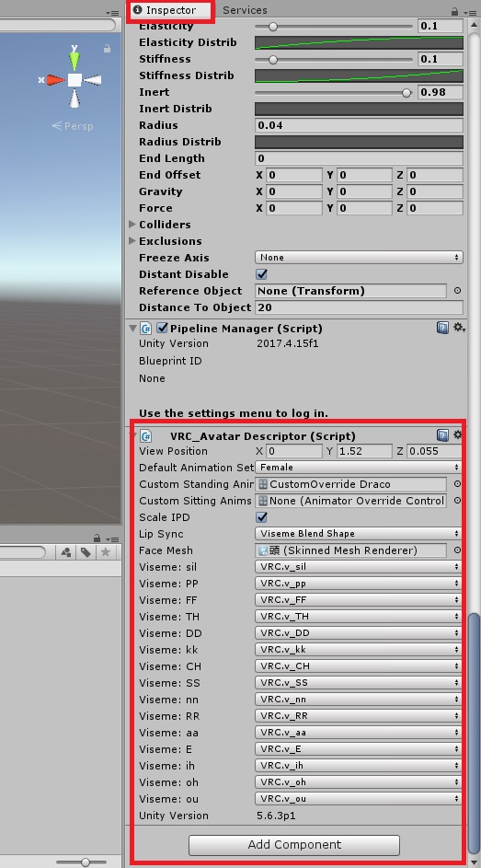Uncheck the Distant Disable checkbox

pyautogui.click(x=261, y=274)
